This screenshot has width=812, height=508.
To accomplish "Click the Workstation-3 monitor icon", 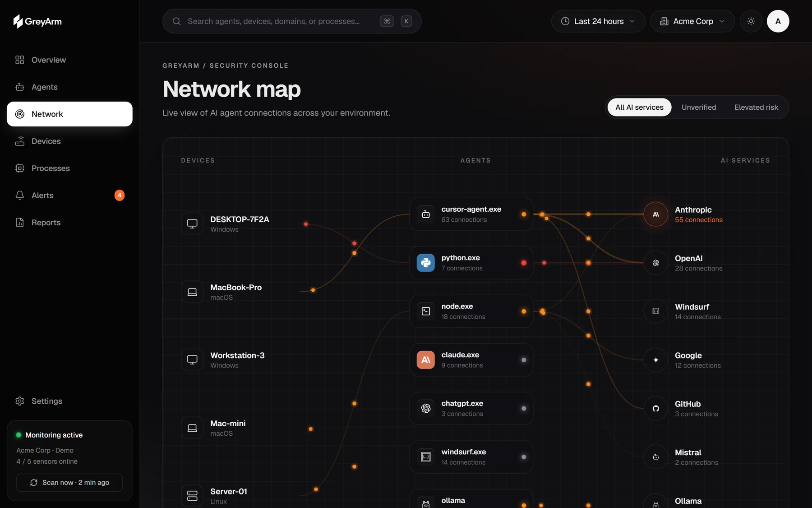I will coord(192,360).
